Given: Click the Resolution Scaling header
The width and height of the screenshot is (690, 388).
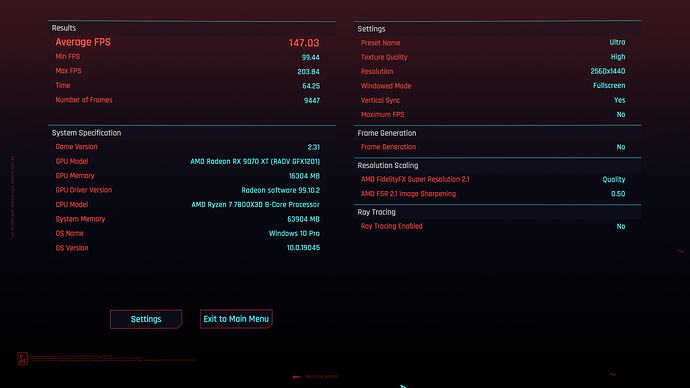Looking at the screenshot, I should [388, 165].
